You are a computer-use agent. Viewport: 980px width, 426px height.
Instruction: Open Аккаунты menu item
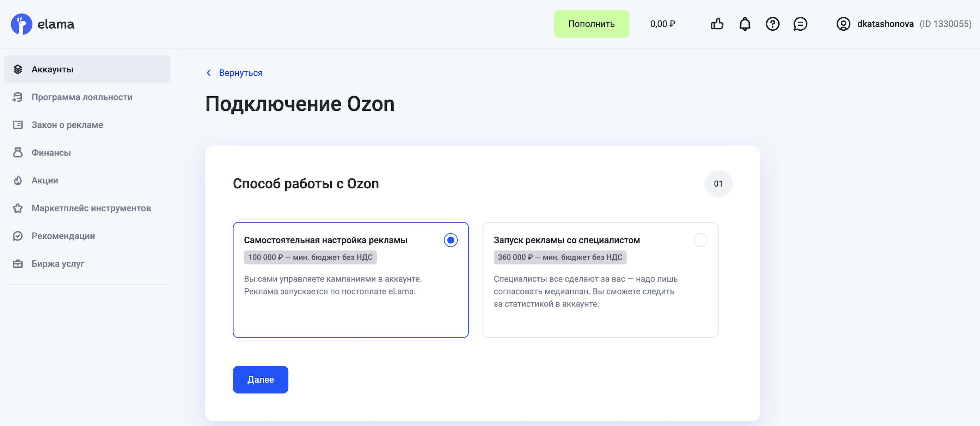pos(87,69)
